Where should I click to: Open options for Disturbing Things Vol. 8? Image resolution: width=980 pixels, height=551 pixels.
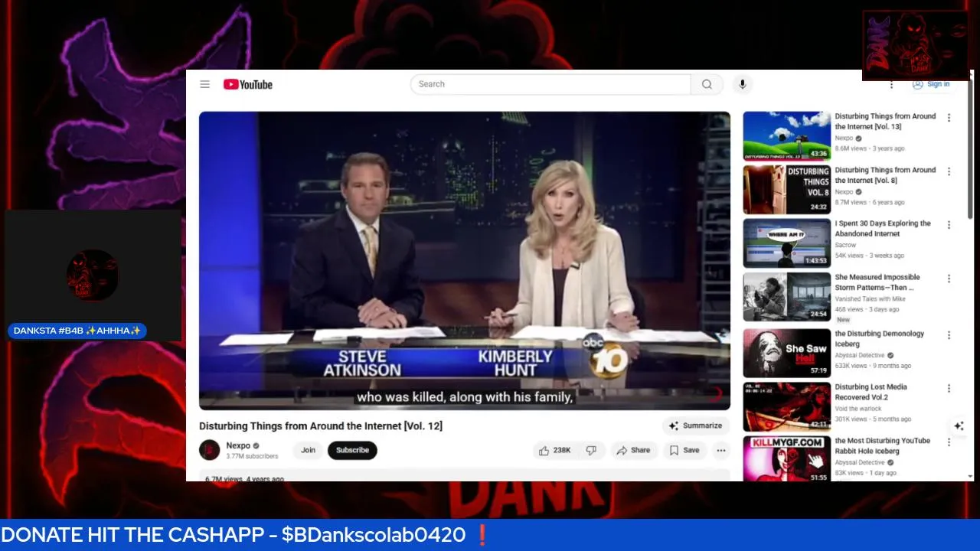(949, 171)
